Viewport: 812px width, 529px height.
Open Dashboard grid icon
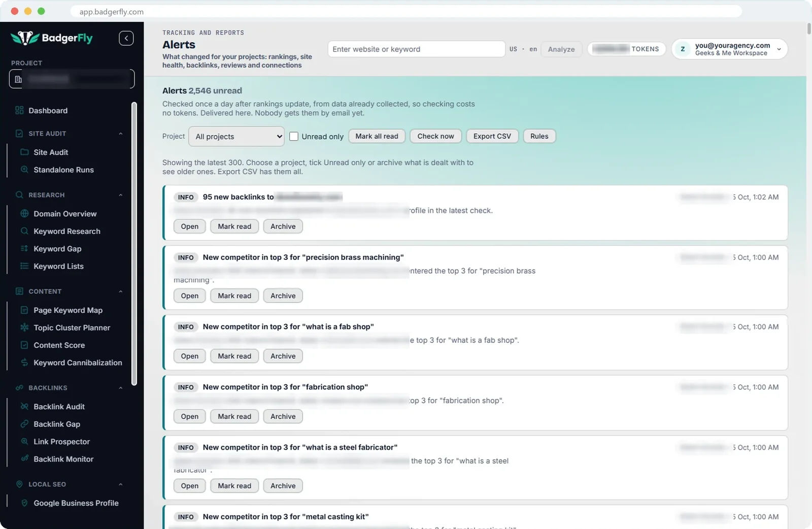[19, 110]
